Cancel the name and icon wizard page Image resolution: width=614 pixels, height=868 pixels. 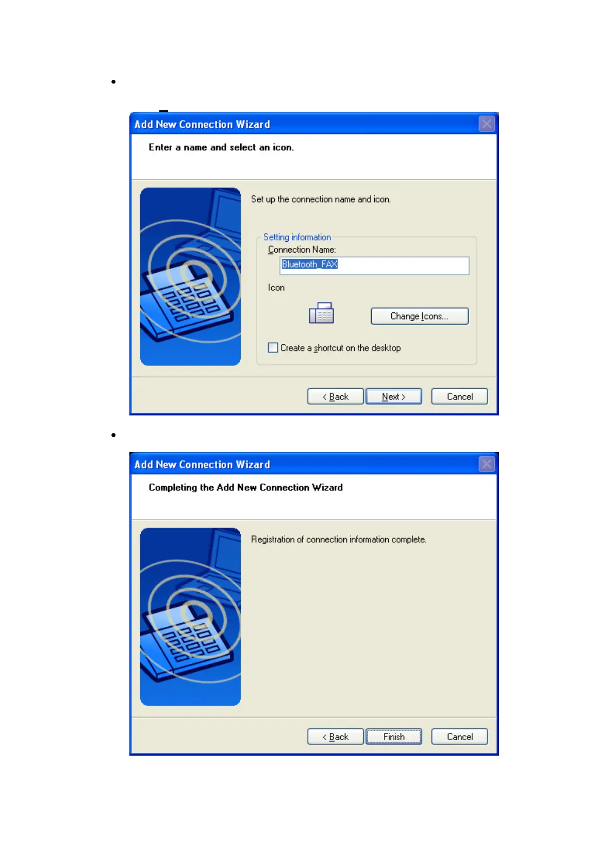coord(459,396)
